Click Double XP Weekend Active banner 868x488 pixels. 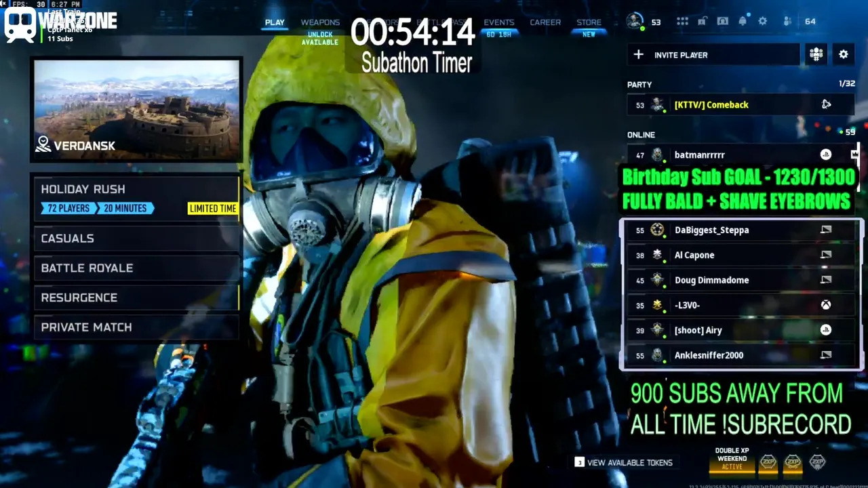(x=732, y=460)
